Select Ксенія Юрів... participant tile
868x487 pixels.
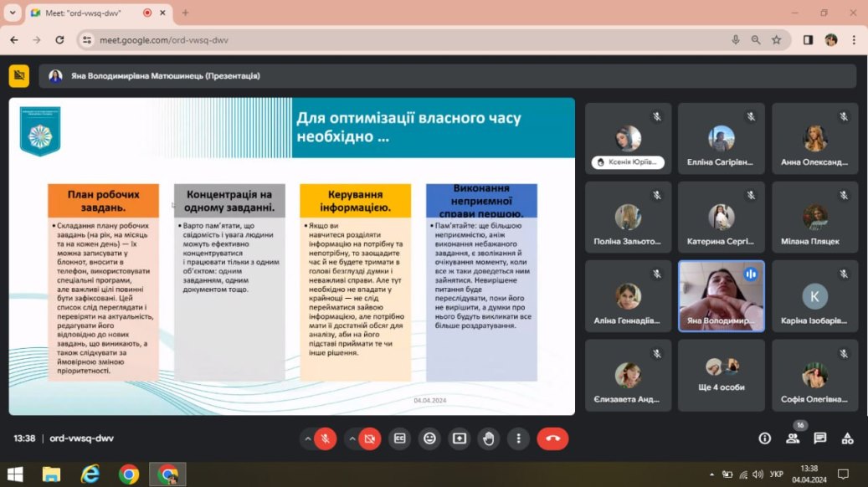(x=628, y=138)
